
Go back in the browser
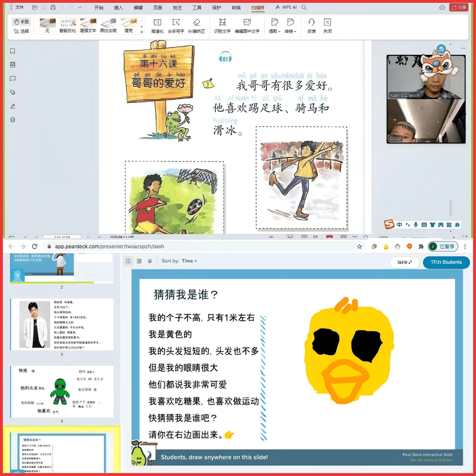[11, 246]
